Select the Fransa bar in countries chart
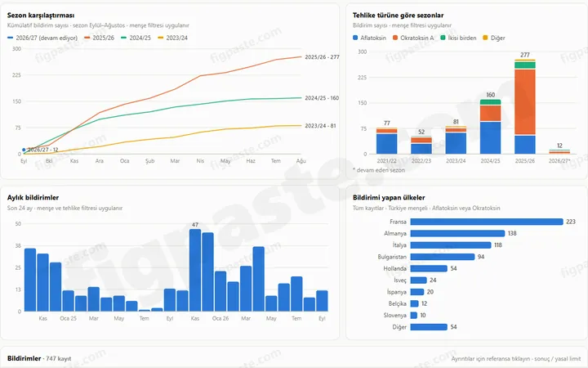Image resolution: width=588 pixels, height=368 pixels. tap(487, 222)
